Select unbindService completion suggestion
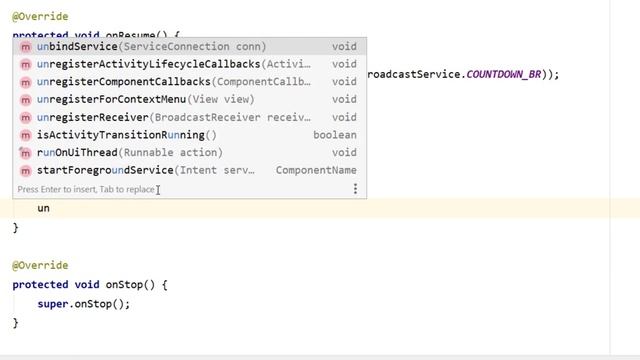The width and height of the screenshot is (640, 360). point(189,47)
